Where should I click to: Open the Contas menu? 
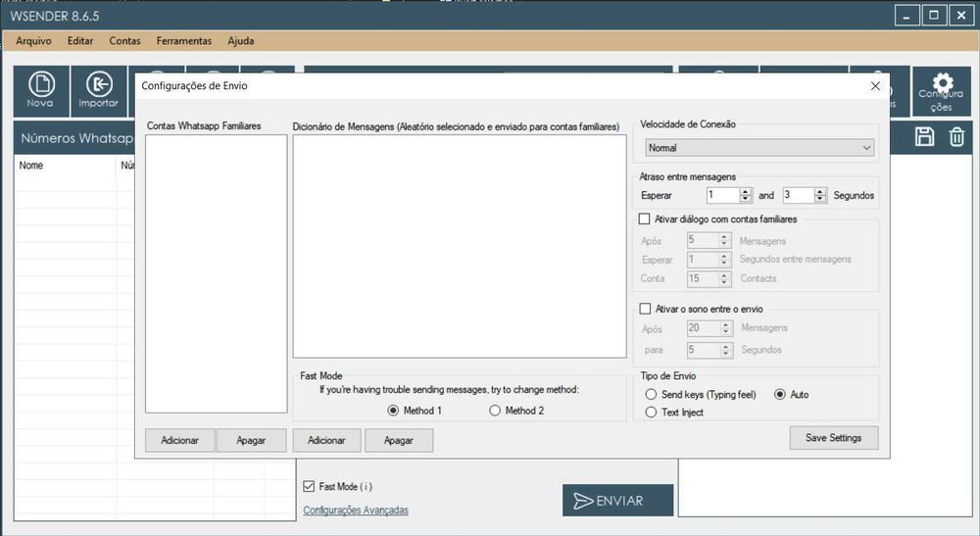point(124,40)
